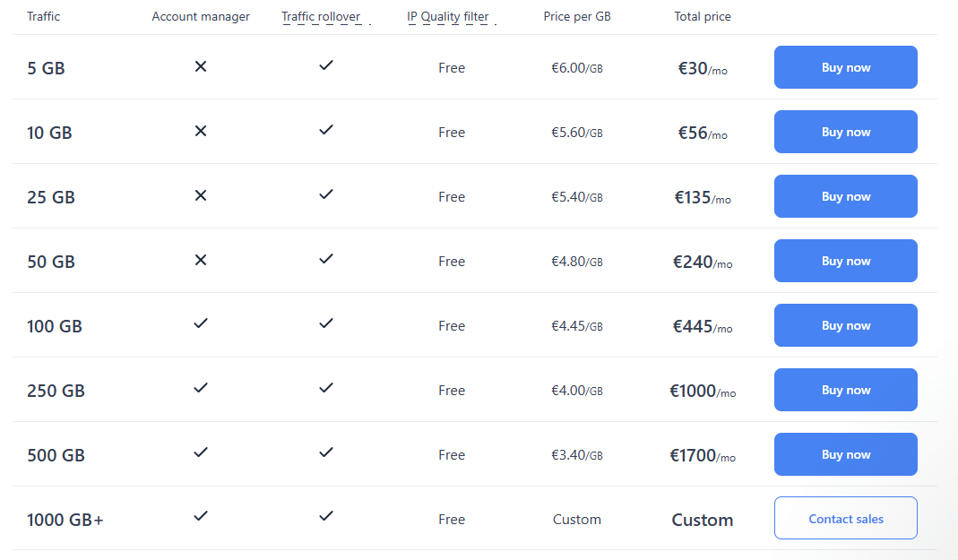The width and height of the screenshot is (958, 560).
Task: Click Account manager checkmark for 500 GB
Action: click(201, 452)
